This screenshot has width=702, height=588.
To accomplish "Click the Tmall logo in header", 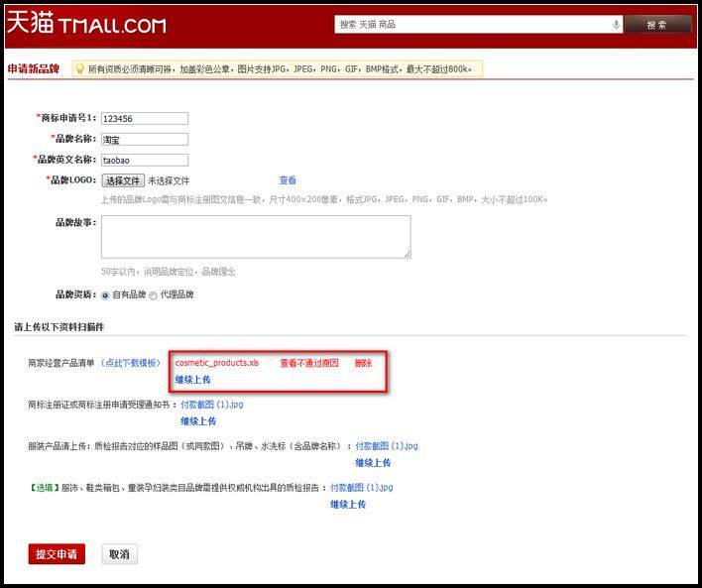I will (87, 24).
